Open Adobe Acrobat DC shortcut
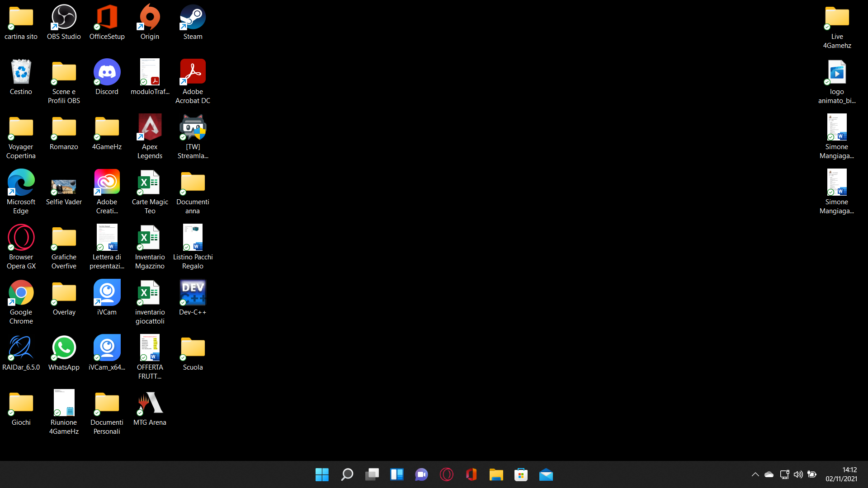 pos(193,82)
